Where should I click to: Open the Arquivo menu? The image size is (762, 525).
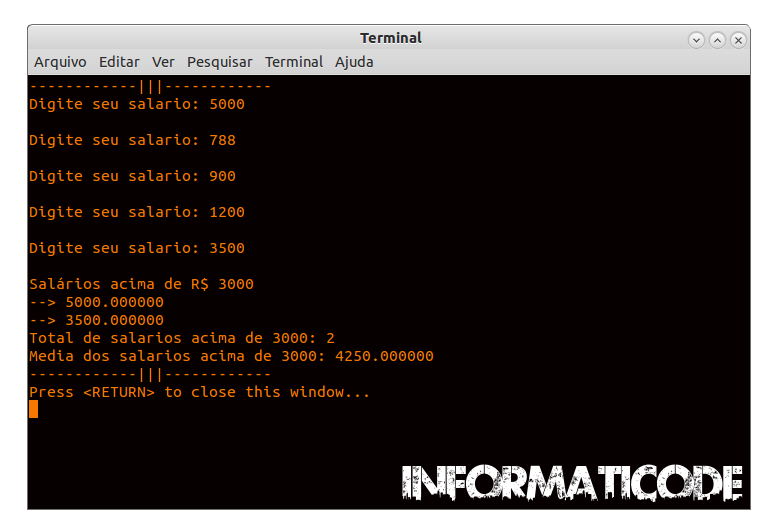click(60, 62)
